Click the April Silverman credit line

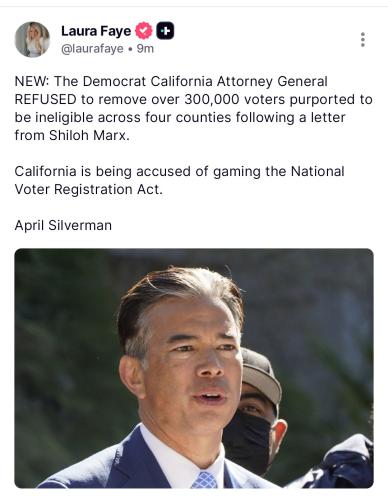63,225
